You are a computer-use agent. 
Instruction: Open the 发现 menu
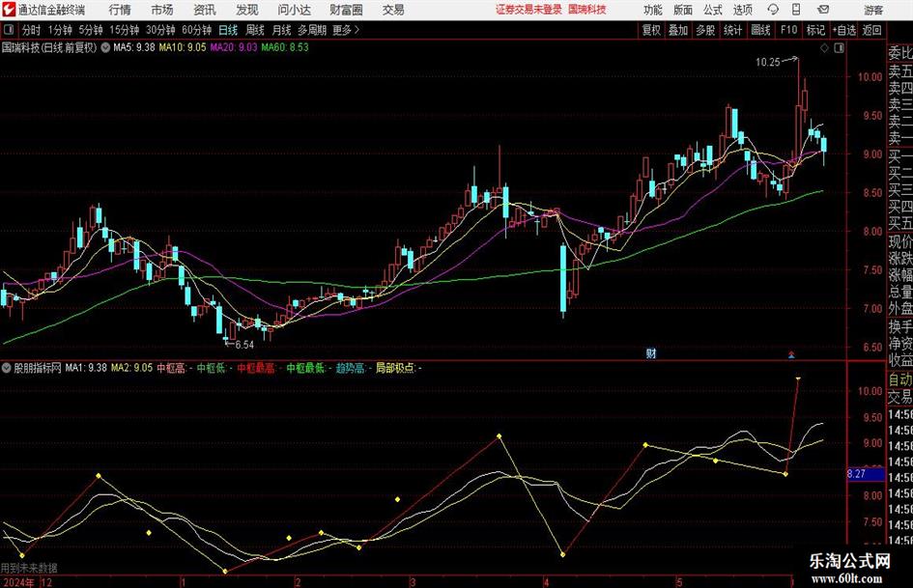pos(247,10)
